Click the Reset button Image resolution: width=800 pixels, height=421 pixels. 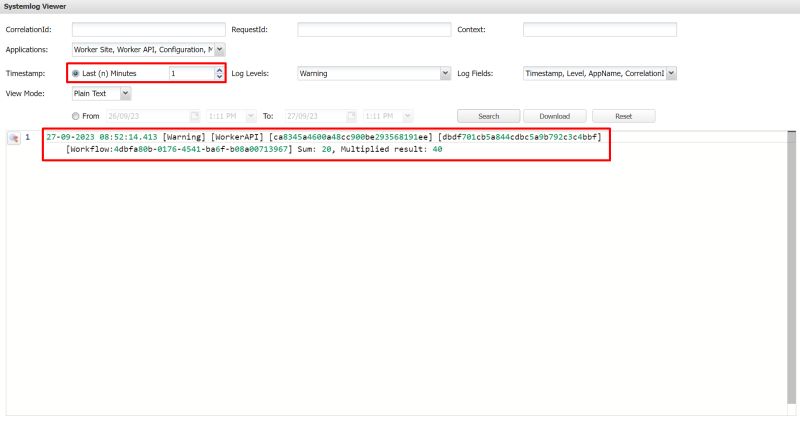[623, 116]
